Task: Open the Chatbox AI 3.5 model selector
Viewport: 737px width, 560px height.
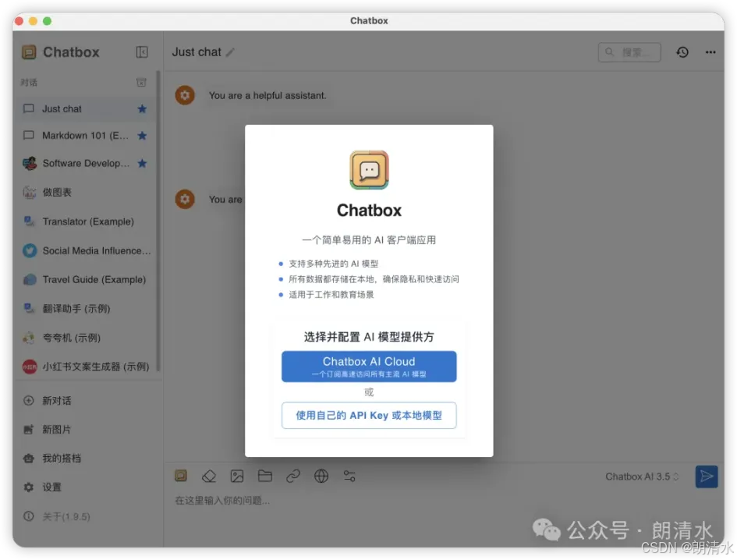Action: tap(642, 477)
